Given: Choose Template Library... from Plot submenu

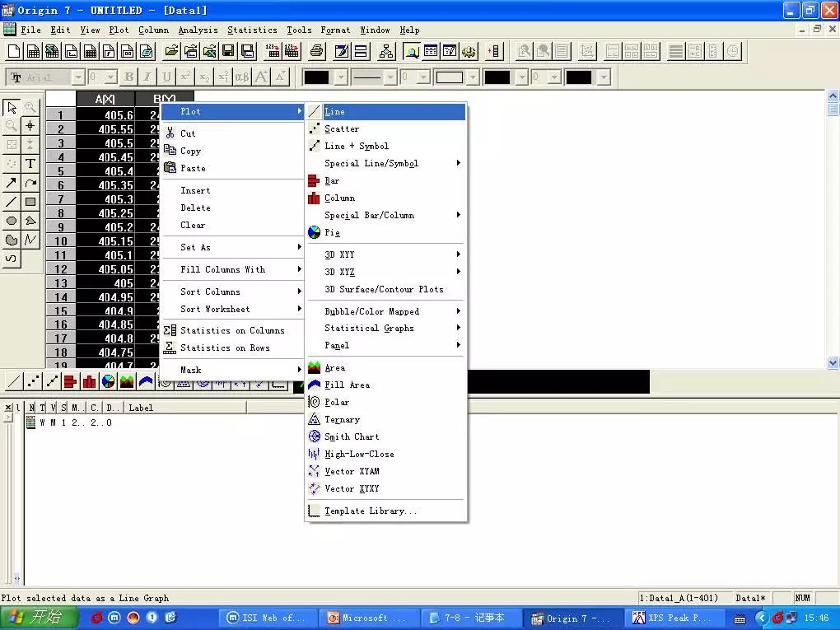Looking at the screenshot, I should (x=385, y=511).
